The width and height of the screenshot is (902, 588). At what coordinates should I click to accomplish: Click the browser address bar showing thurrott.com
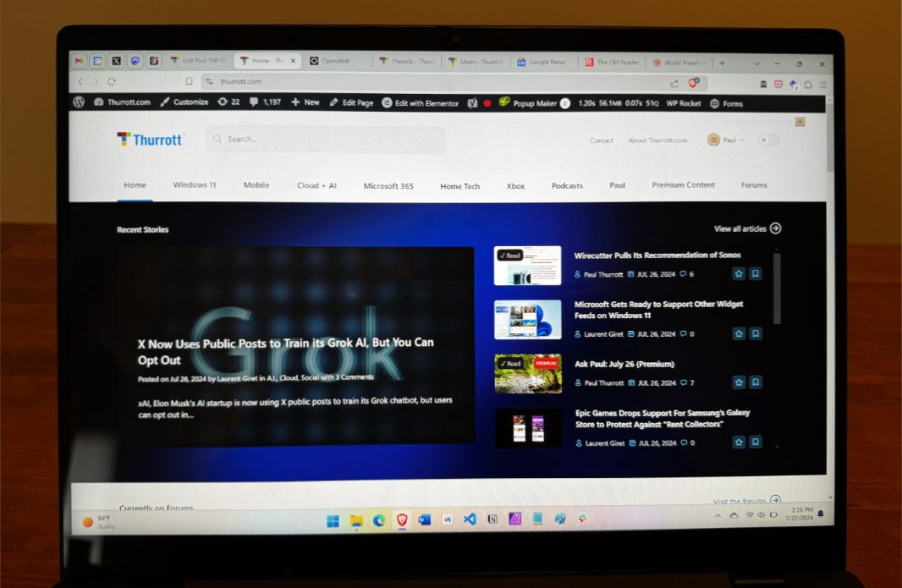(x=437, y=82)
